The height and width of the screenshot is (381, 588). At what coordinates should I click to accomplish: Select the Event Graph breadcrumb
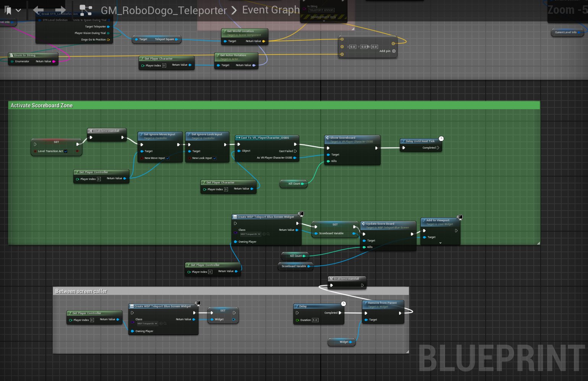(271, 10)
